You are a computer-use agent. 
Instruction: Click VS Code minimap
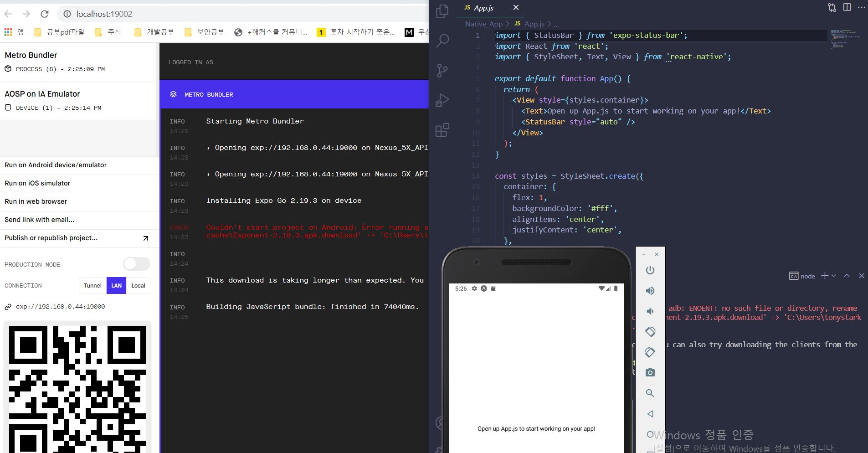pos(845,39)
